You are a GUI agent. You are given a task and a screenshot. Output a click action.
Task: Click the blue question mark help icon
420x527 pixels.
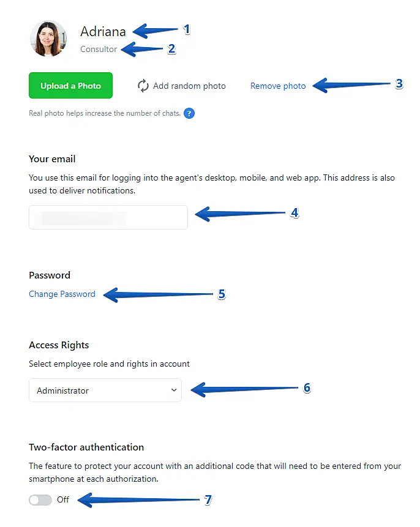pyautogui.click(x=189, y=113)
